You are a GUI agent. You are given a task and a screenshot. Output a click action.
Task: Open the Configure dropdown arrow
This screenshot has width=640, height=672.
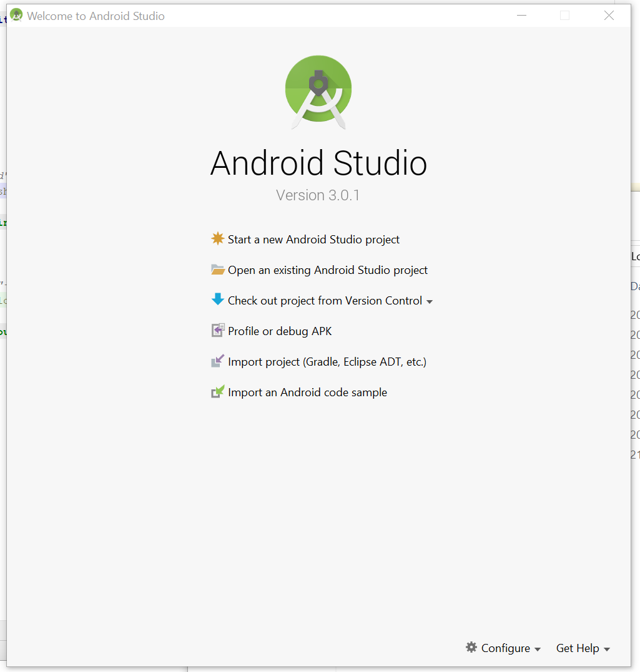pos(538,650)
